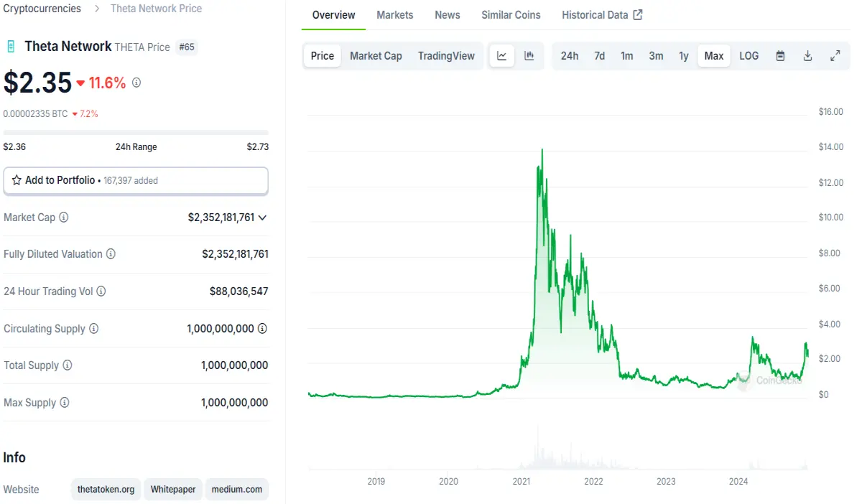
Task: Select 24h time range
Action: point(570,56)
